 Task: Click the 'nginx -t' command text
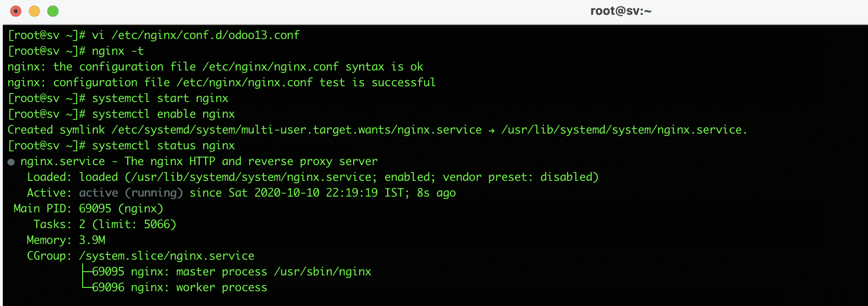(x=117, y=51)
